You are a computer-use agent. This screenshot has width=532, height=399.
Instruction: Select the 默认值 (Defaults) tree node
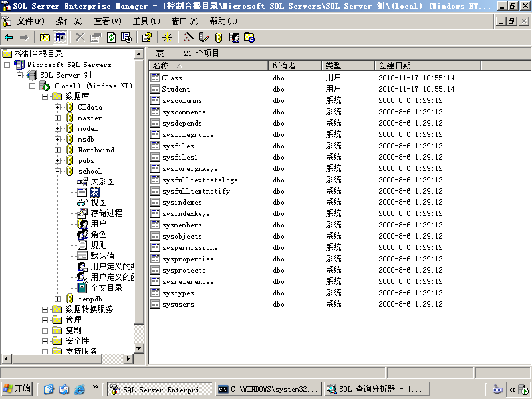tap(102, 256)
